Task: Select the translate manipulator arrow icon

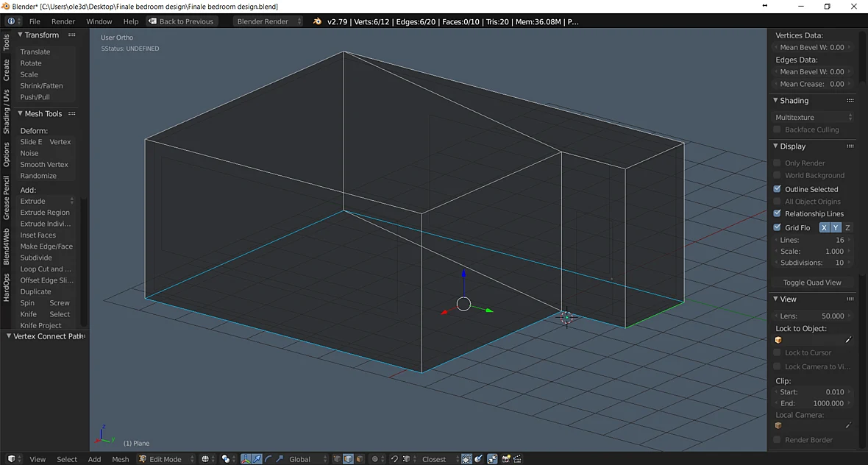Action: [x=257, y=459]
